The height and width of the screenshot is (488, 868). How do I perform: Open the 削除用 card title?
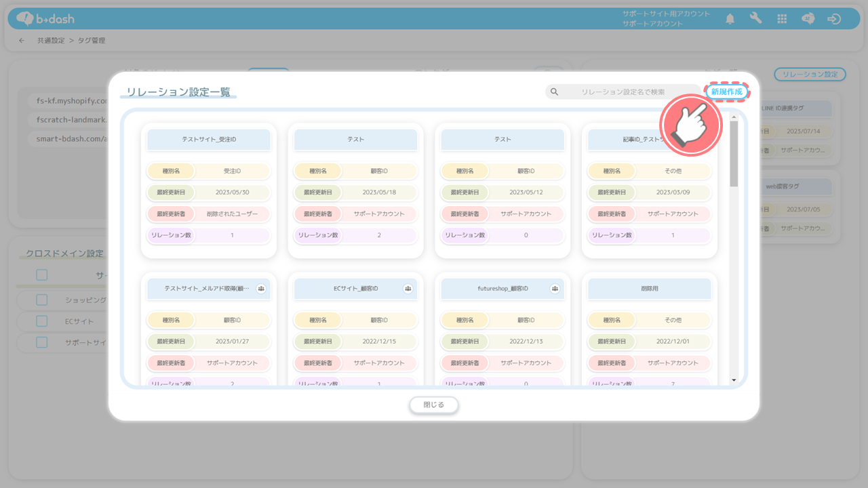[650, 289]
